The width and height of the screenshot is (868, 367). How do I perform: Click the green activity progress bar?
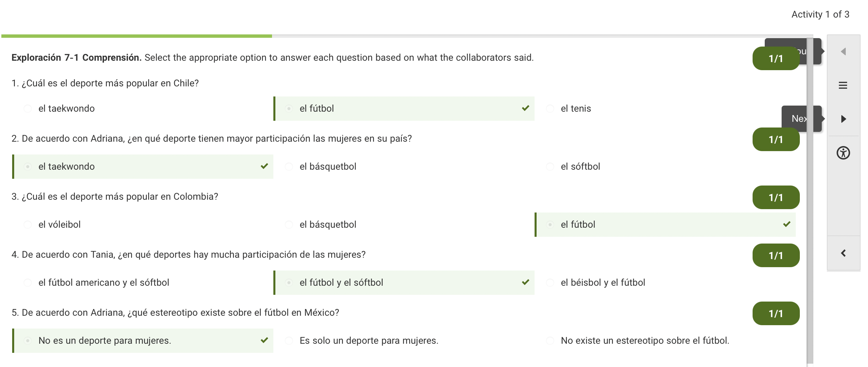(137, 36)
